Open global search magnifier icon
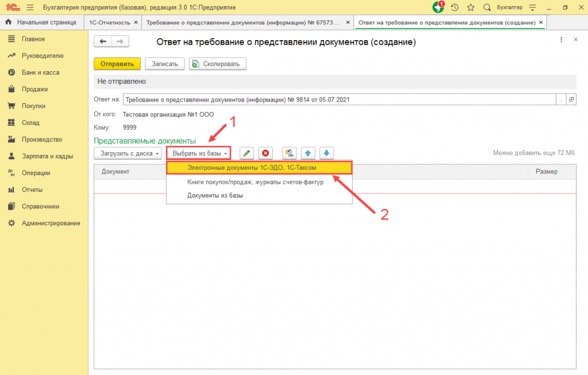This screenshot has width=588, height=375. click(487, 7)
